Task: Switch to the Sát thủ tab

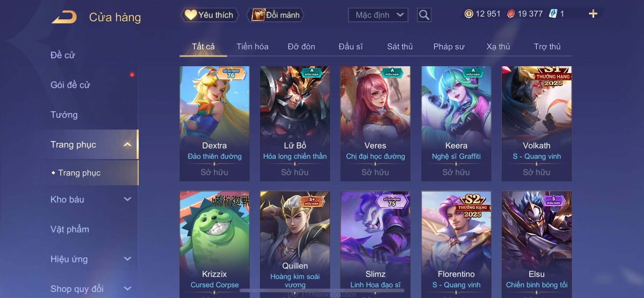Action: point(400,46)
